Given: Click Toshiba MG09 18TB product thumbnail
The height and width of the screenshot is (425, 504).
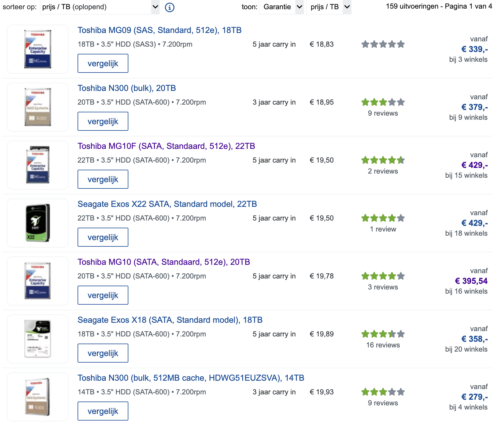Looking at the screenshot, I should (x=38, y=49).
